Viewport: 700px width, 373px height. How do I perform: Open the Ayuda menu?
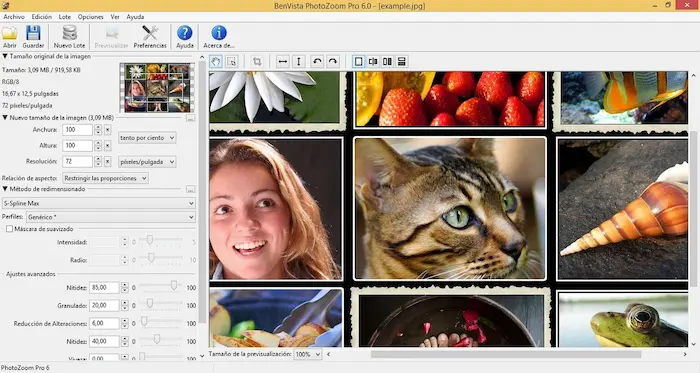coord(135,17)
